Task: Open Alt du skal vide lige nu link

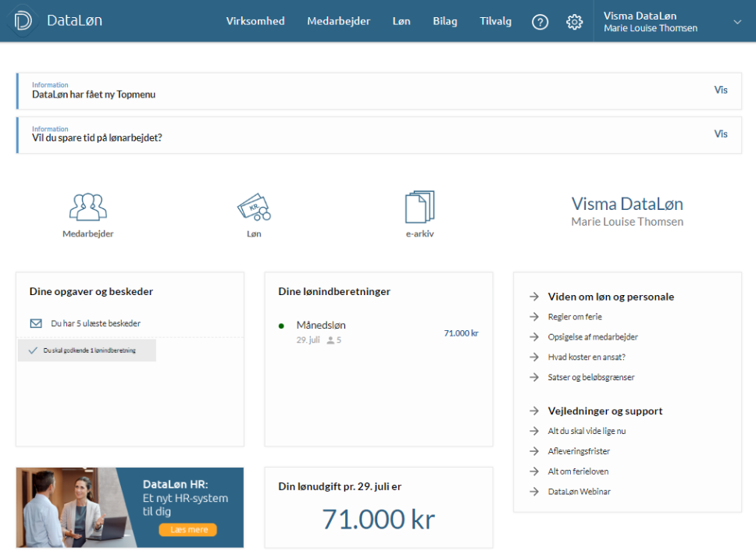Action: (x=587, y=431)
